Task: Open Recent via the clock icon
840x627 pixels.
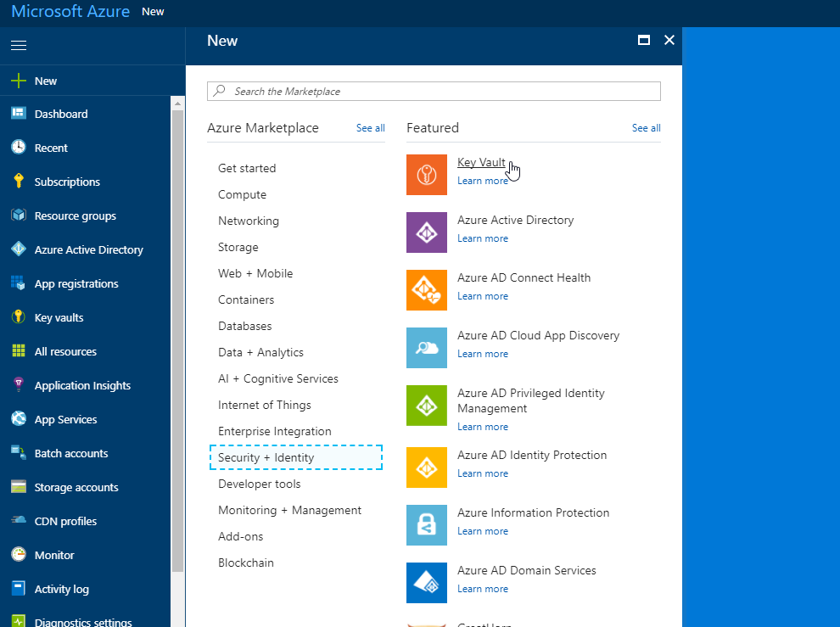Action: [x=19, y=147]
